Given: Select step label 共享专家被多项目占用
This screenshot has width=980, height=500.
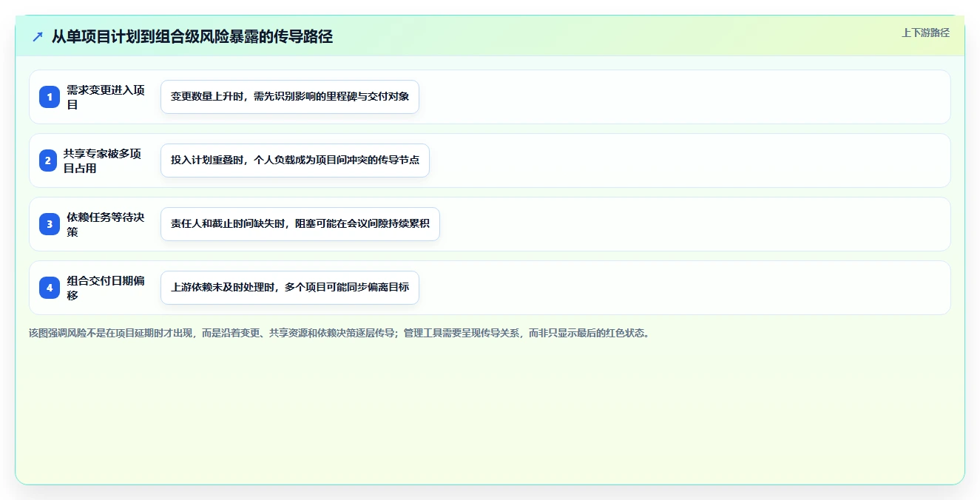Looking at the screenshot, I should 103,161.
